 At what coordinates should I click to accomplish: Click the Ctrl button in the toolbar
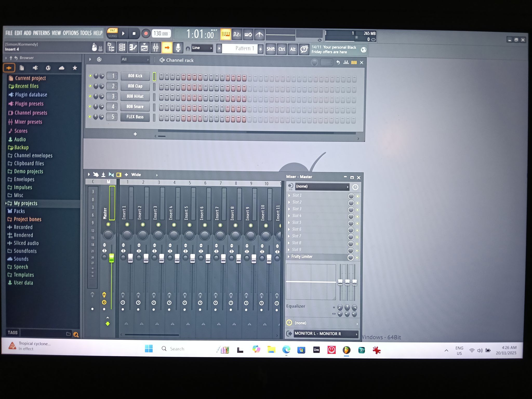click(282, 49)
